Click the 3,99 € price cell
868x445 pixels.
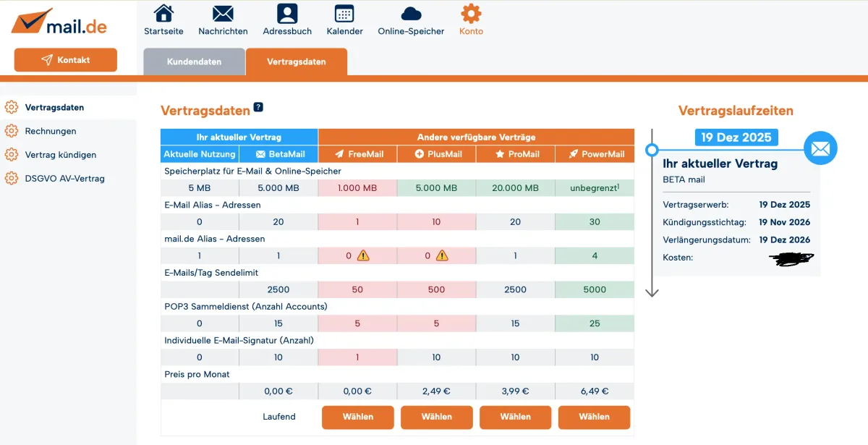516,391
